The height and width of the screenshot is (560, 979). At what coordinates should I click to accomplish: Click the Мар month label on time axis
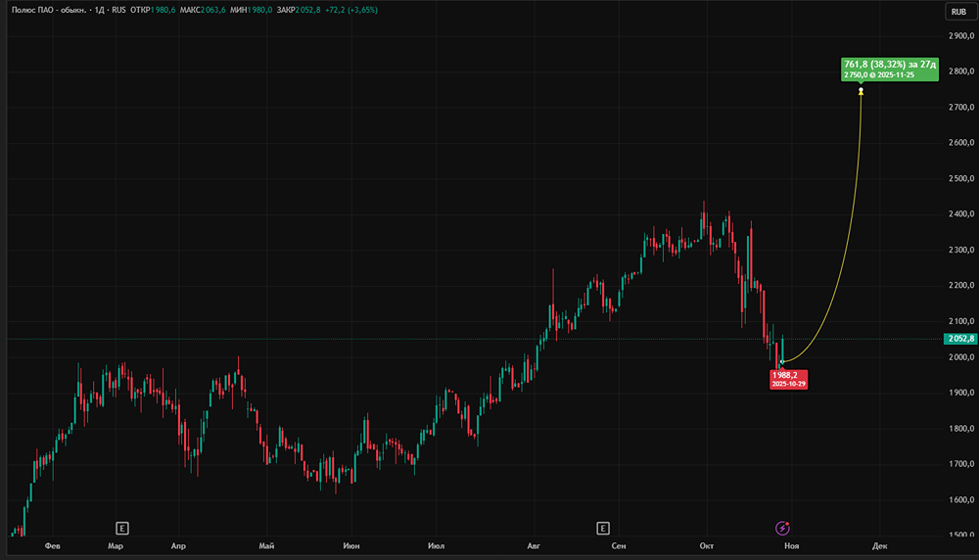116,546
